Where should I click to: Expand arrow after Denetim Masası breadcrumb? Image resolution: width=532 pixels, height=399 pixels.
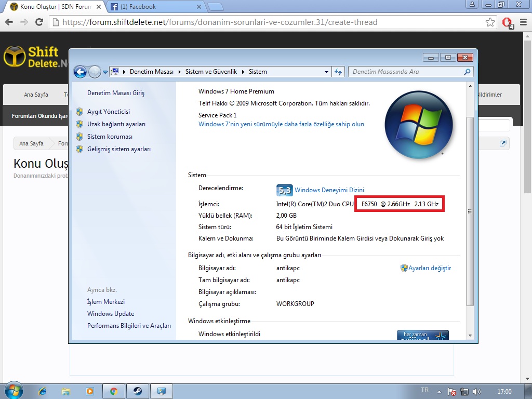(x=180, y=72)
